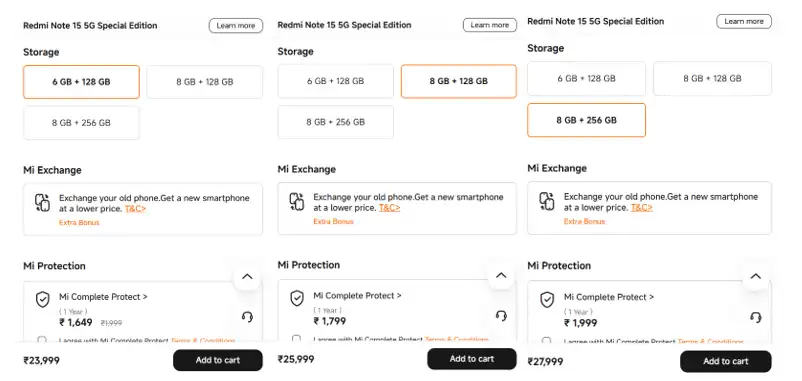Click the Mi Exchange phone-swap icon in the ₹25,999 panel
Screen dimensions: 802x381
[x=297, y=201]
